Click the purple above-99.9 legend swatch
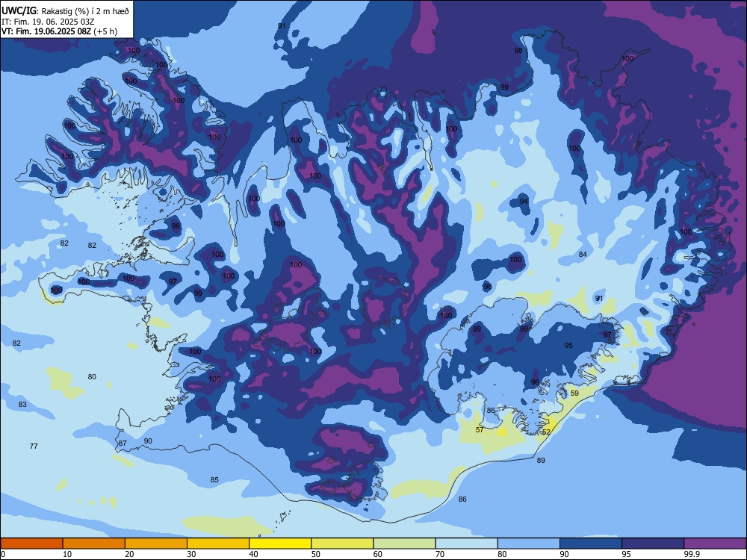This screenshot has width=747, height=560. [715, 544]
